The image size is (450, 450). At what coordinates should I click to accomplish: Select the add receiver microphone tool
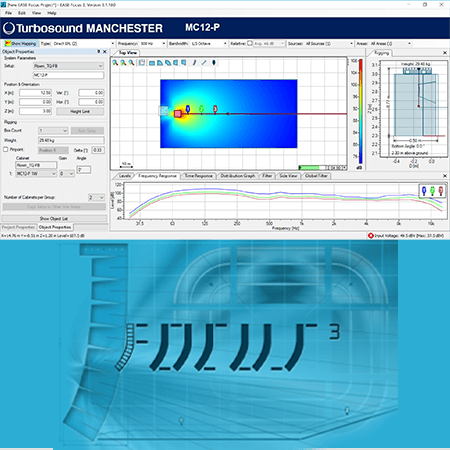[214, 63]
